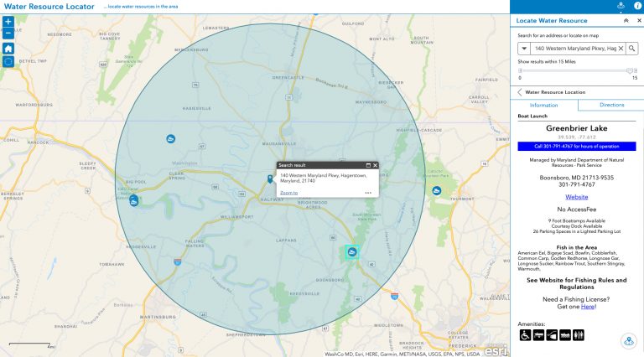Click Call 301-791-4767 hours banner
The height and width of the screenshot is (357, 644).
pos(577,146)
